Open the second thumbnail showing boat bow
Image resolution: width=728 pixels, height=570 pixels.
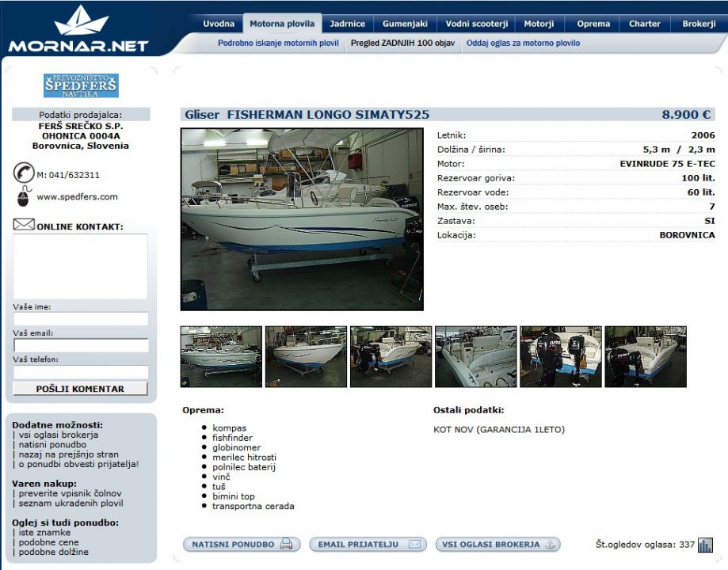306,356
